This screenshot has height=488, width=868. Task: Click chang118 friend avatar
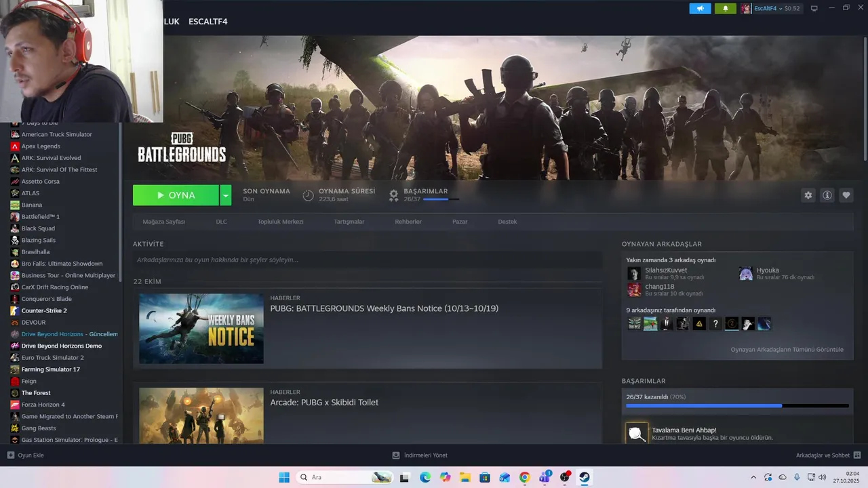634,289
